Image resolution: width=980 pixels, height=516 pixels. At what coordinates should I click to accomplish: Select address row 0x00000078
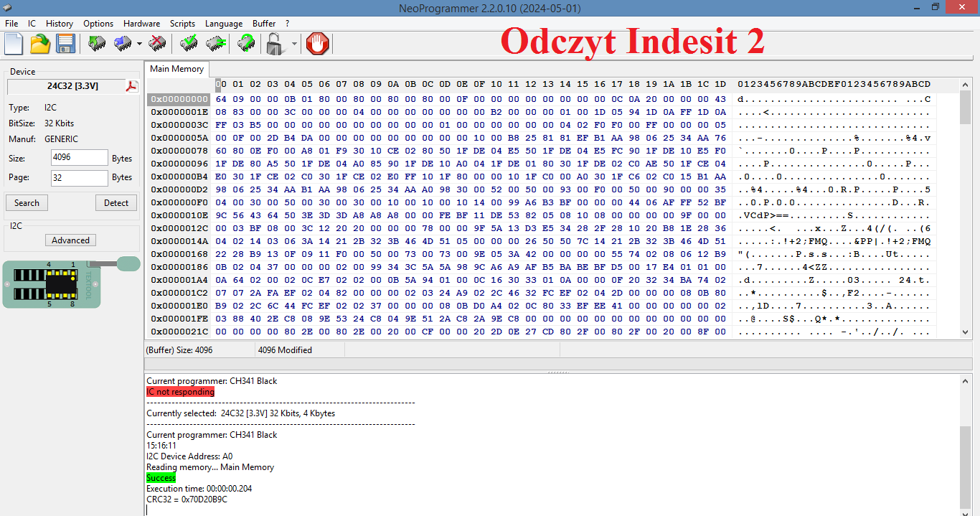point(179,151)
